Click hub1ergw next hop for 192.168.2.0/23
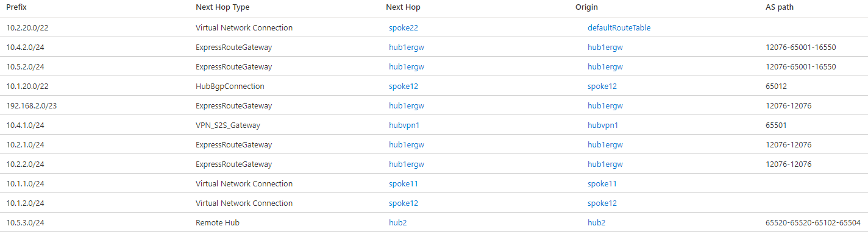Screen dimensions: 868x240 coord(407,105)
